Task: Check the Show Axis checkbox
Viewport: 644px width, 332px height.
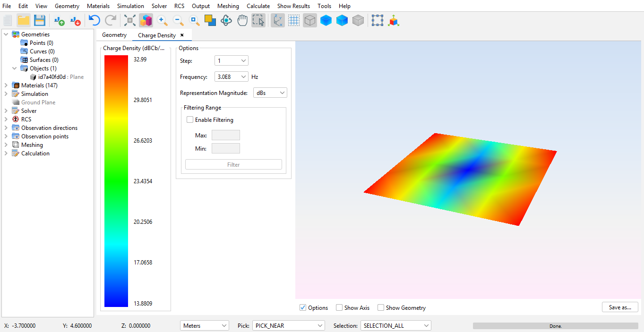Action: coord(339,308)
